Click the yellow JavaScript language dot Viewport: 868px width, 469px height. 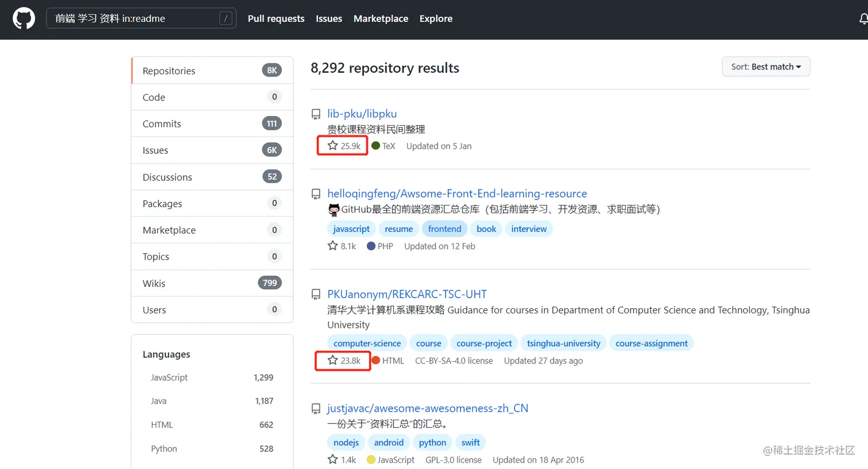point(371,459)
